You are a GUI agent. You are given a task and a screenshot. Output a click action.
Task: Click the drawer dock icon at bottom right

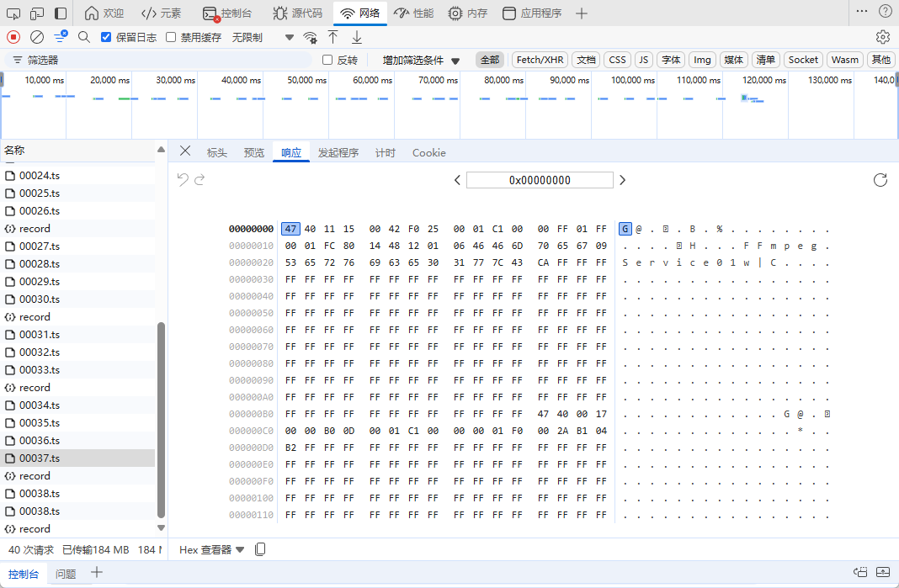coord(860,572)
